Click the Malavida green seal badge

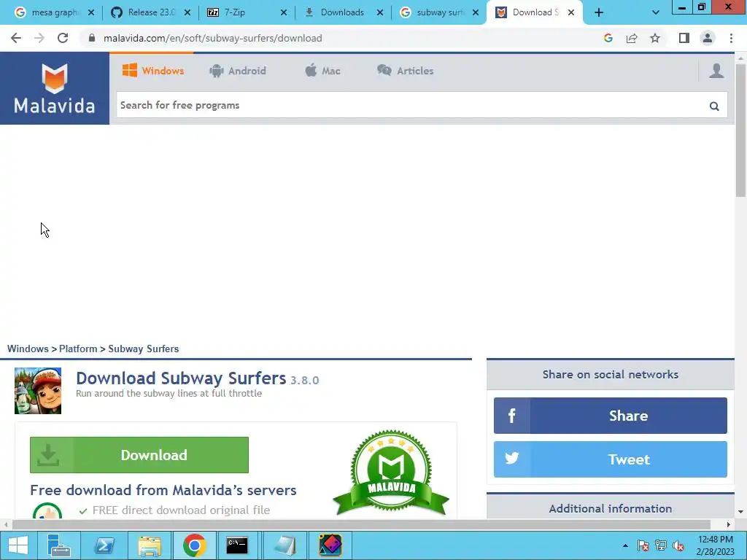(x=391, y=472)
